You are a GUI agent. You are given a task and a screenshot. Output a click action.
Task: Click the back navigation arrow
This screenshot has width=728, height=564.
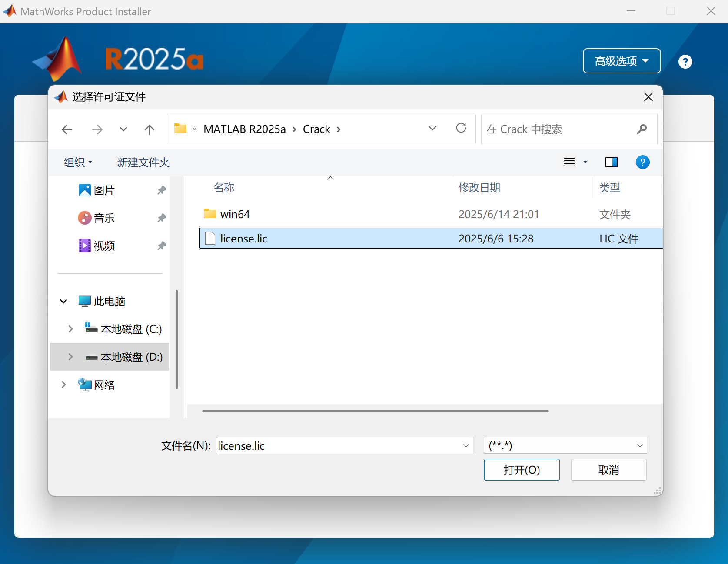click(67, 129)
